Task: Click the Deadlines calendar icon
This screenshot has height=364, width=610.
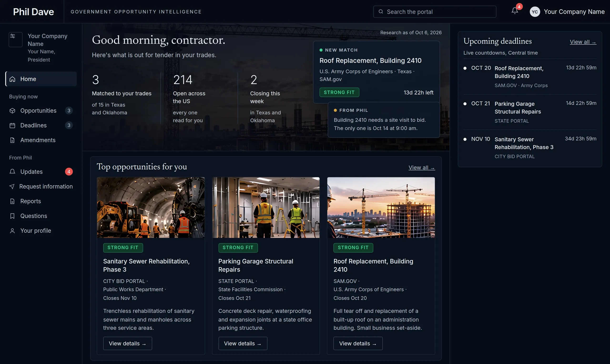Action: 12,125
